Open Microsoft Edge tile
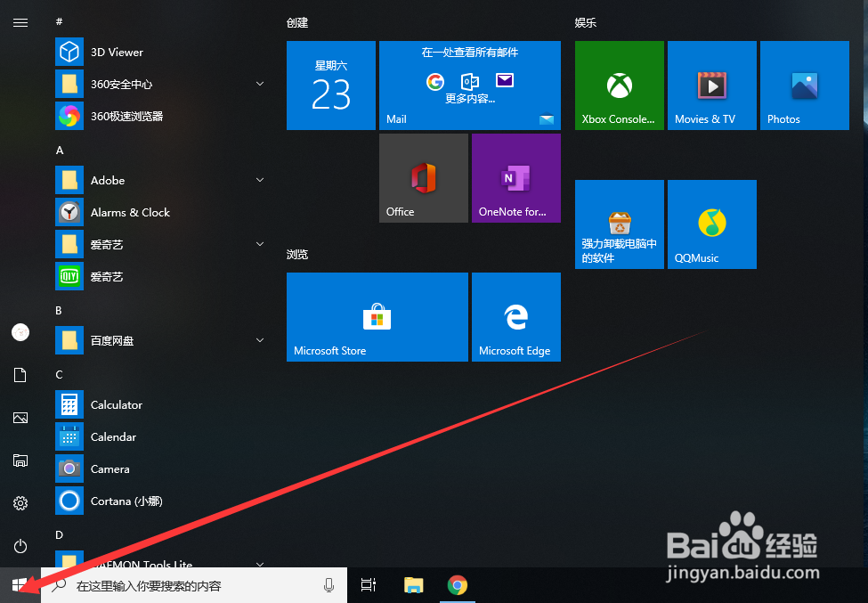The width and height of the screenshot is (868, 603). point(515,316)
